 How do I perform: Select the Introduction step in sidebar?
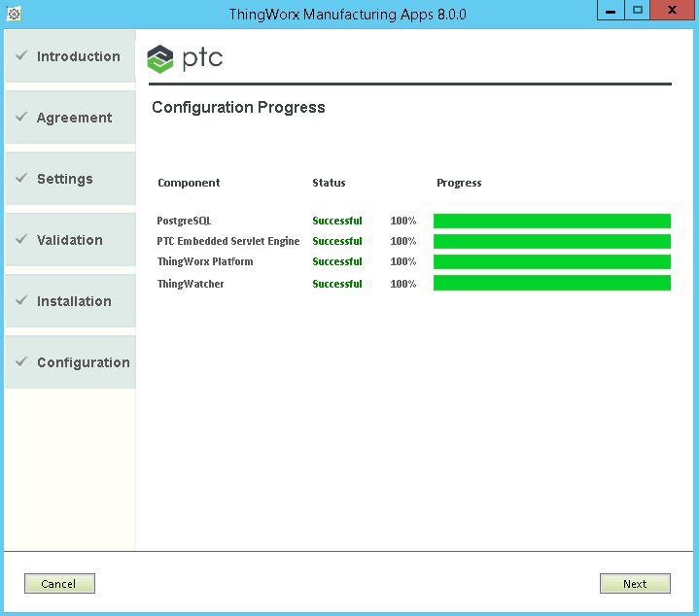70,56
